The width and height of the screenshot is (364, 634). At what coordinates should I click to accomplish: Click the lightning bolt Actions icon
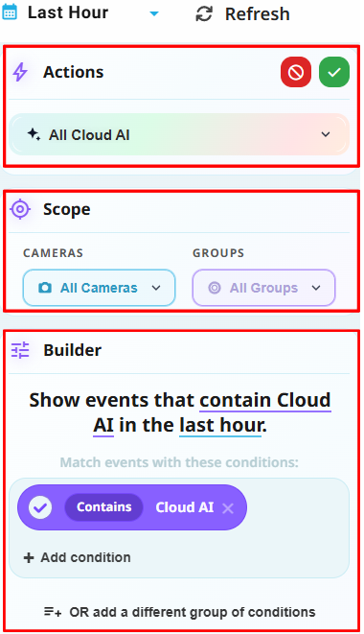pos(20,72)
